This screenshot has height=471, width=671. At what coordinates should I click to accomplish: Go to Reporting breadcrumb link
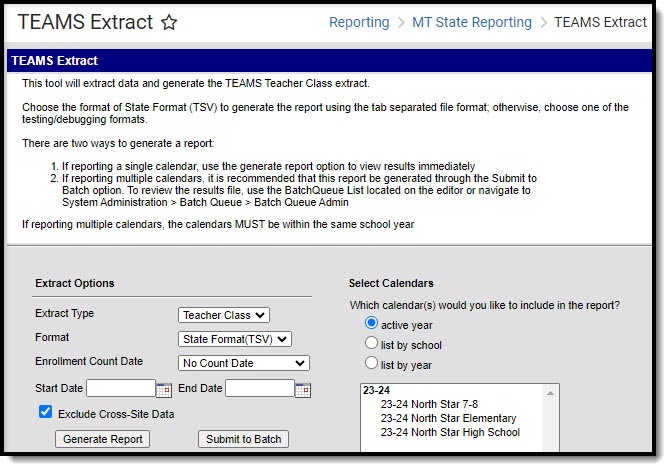coord(359,22)
